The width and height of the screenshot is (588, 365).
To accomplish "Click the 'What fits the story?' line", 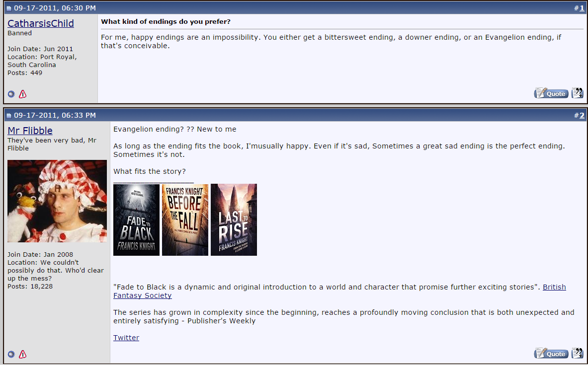I will coord(150,171).
